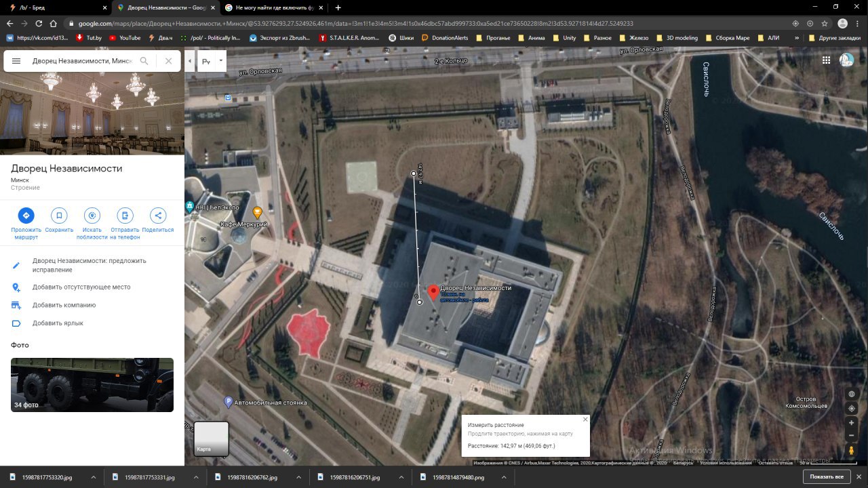Open the Ру language dropdown

[212, 61]
